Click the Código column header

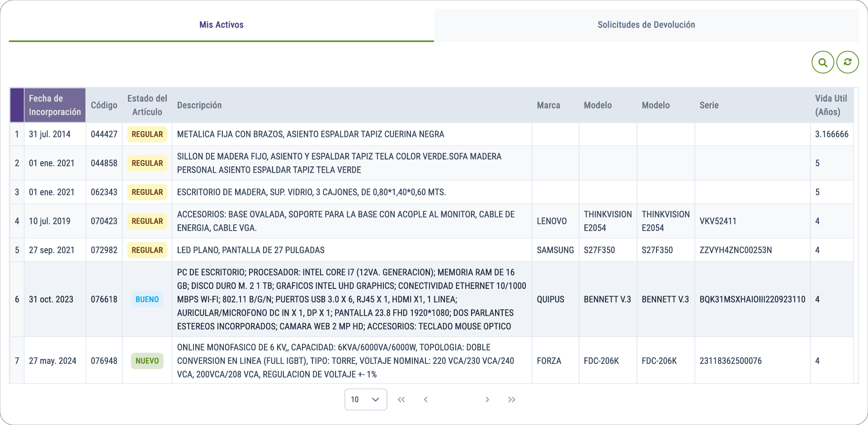coord(104,105)
